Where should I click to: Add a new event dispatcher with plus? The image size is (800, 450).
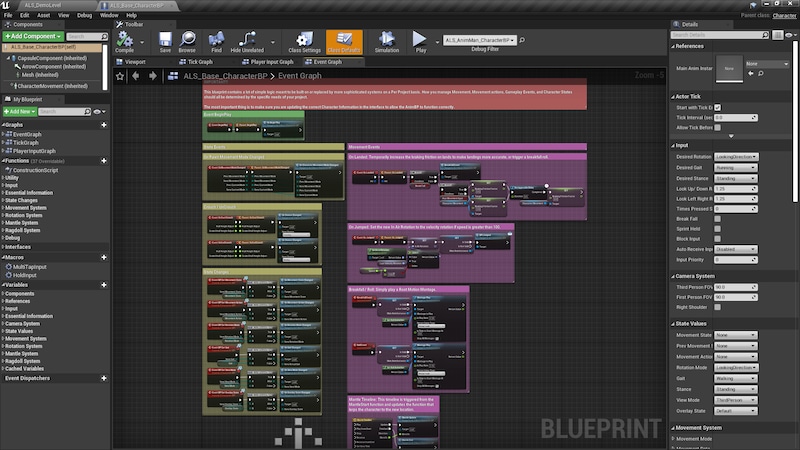click(x=104, y=379)
